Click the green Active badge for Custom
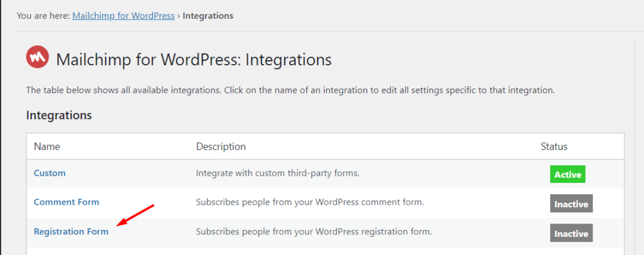The width and height of the screenshot is (644, 255). pyautogui.click(x=567, y=175)
